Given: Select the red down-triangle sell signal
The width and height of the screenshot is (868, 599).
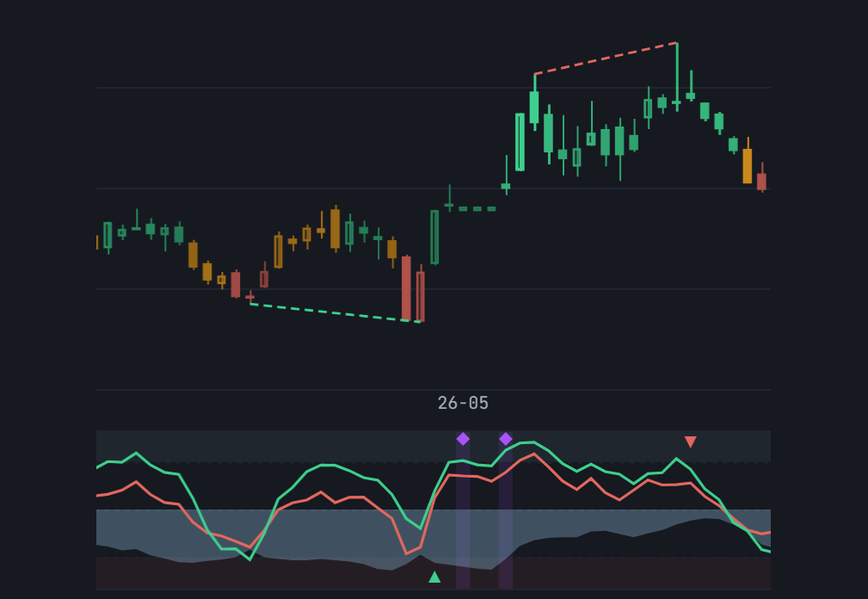Looking at the screenshot, I should pos(690,442).
